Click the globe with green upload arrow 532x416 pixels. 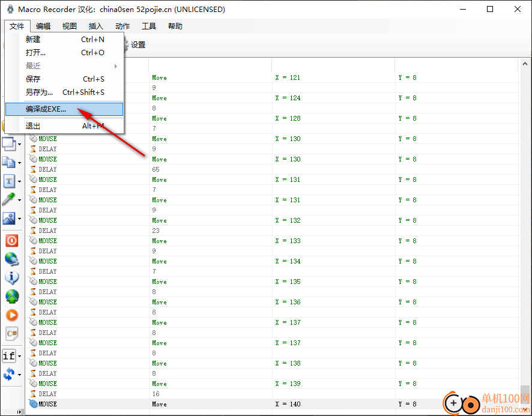click(x=12, y=297)
